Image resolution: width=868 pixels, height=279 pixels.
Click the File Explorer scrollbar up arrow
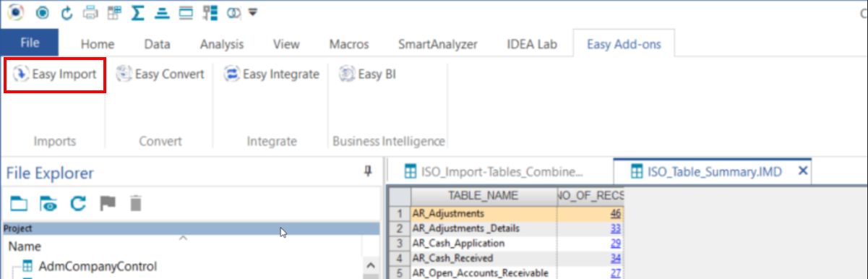[371, 265]
